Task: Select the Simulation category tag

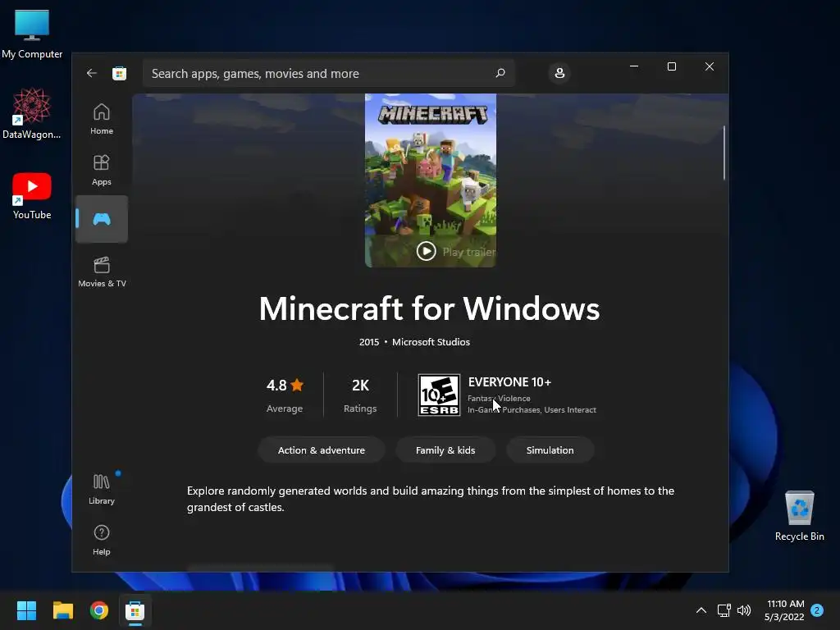Action: pyautogui.click(x=550, y=450)
